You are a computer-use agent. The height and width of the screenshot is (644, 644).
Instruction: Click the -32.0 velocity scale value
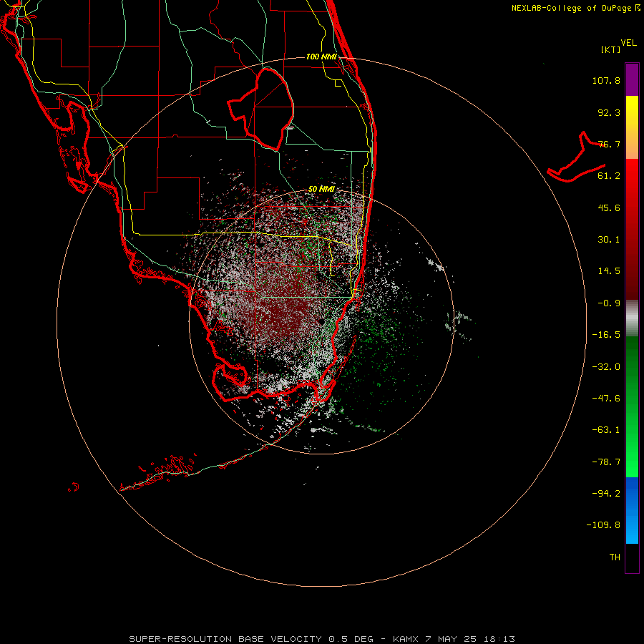pos(606,367)
